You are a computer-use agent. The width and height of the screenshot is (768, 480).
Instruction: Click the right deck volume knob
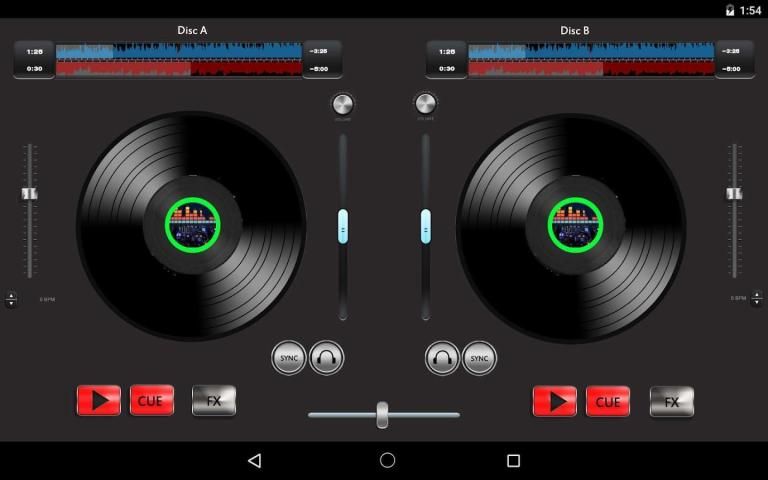[x=425, y=104]
